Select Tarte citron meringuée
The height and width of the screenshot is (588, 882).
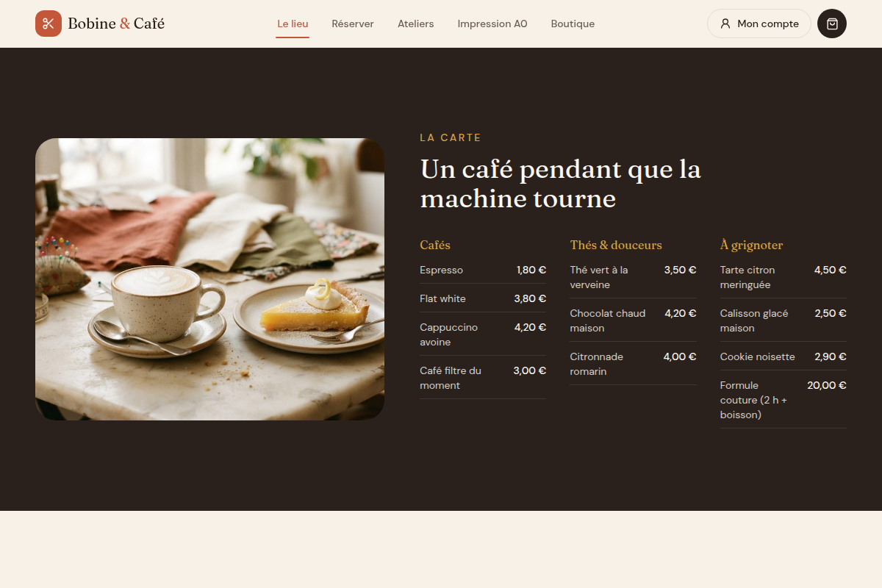click(x=784, y=277)
